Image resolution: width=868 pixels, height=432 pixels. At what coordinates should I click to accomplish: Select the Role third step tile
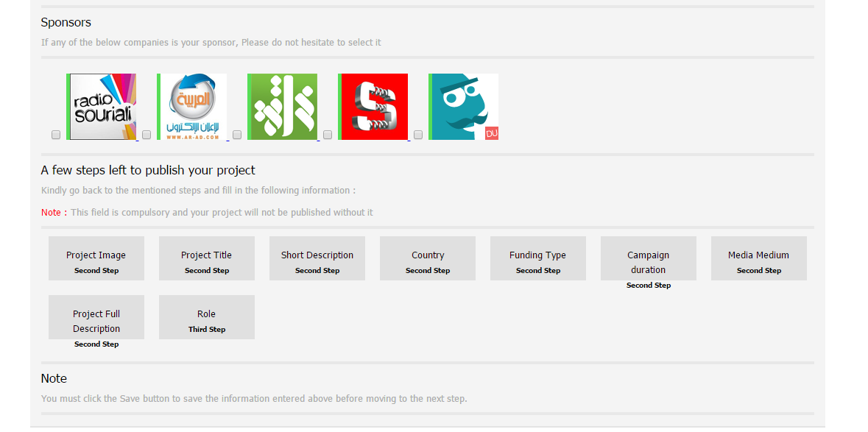[206, 317]
